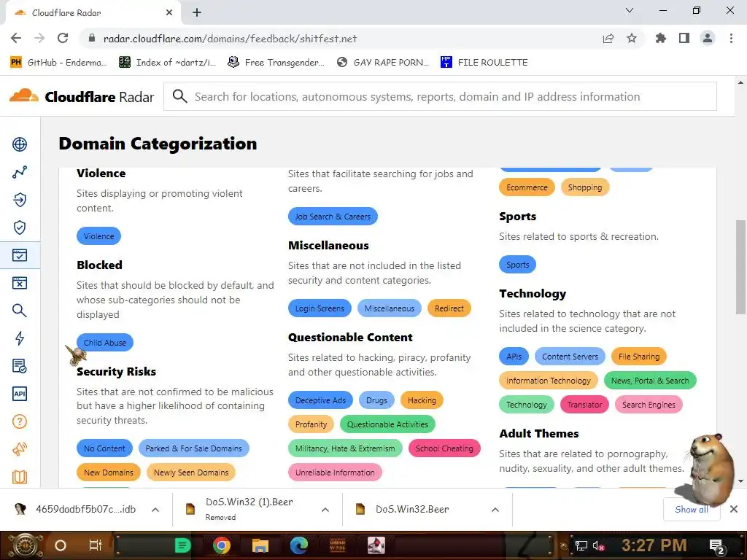Screen dimensions: 747x560
Task: Click the green notes app taskbar icon
Action: [x=182, y=545]
